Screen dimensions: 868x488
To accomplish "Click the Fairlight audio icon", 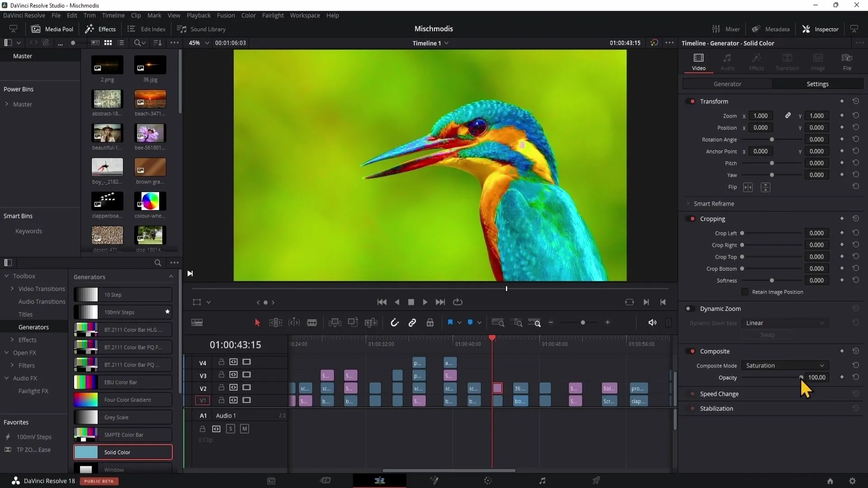I will pyautogui.click(x=542, y=480).
